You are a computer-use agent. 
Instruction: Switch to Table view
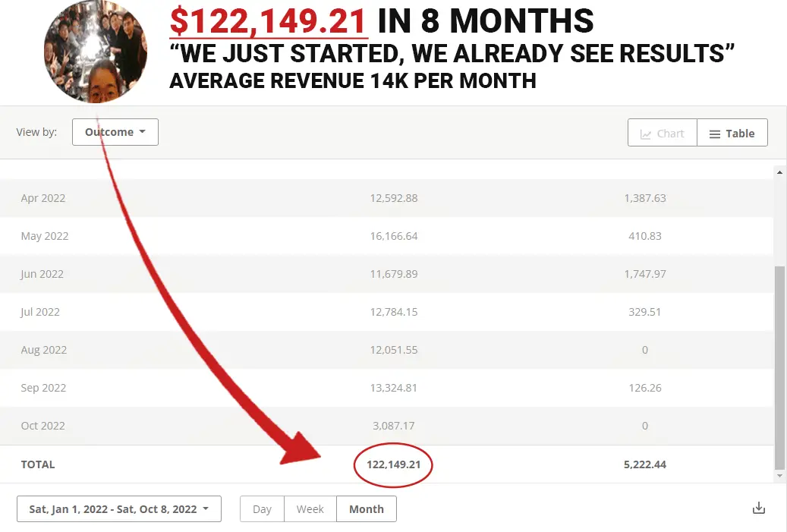coord(732,134)
